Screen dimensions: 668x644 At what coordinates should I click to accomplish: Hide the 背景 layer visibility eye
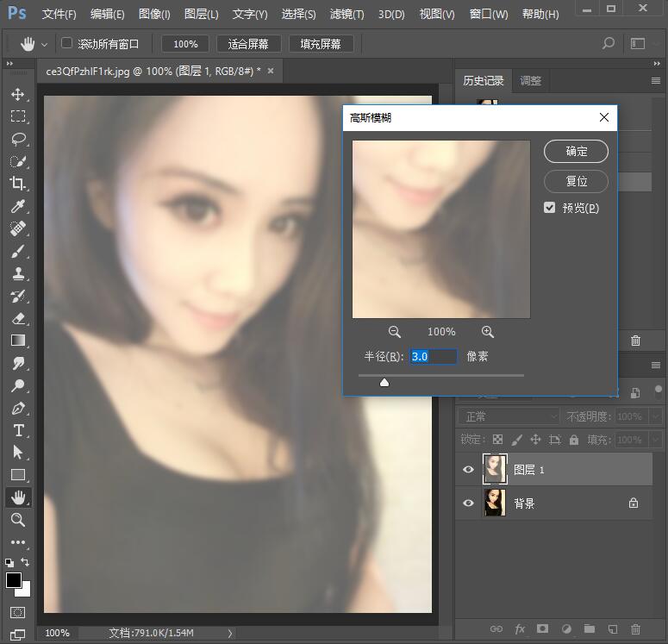[468, 503]
